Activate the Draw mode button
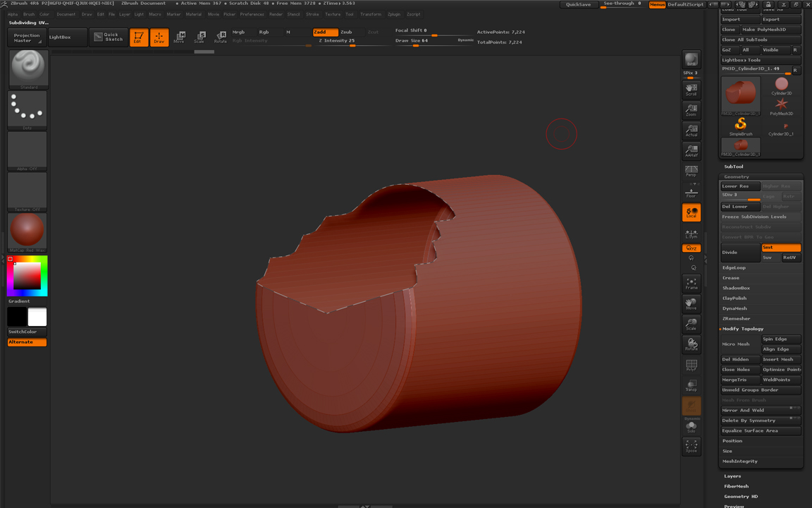This screenshot has width=812, height=508. tap(159, 37)
